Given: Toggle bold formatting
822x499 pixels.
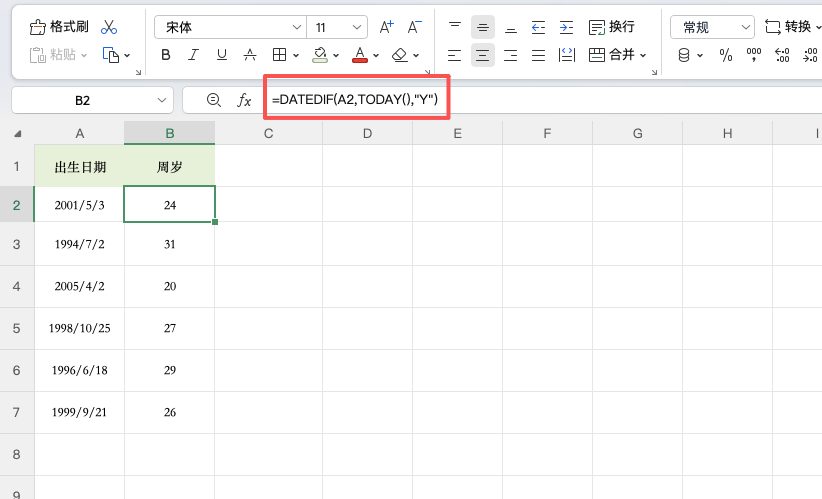Looking at the screenshot, I should coord(166,55).
